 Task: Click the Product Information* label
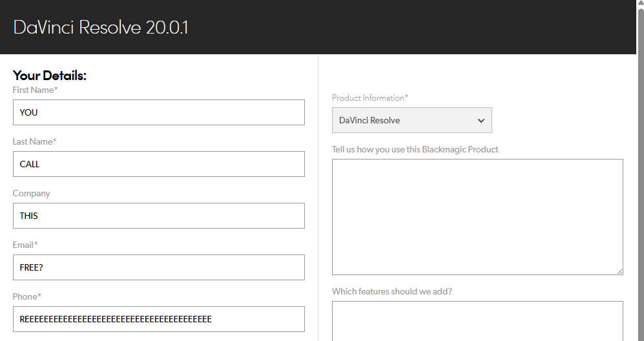[x=370, y=98]
